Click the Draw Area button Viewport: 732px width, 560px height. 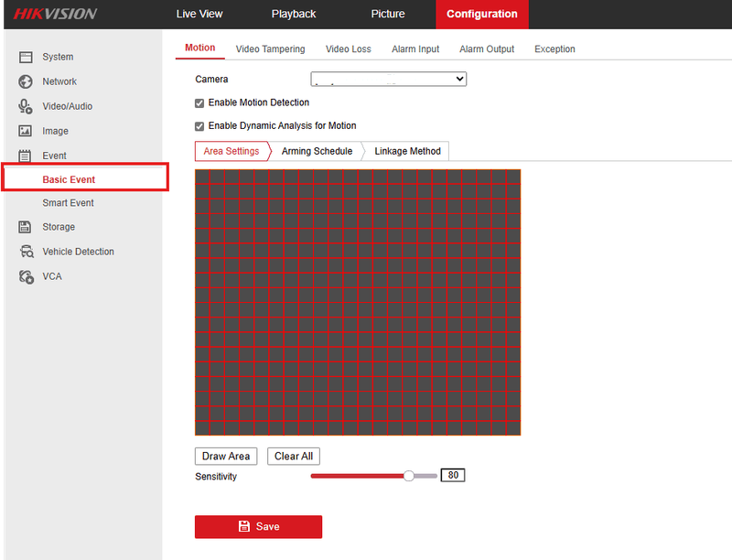click(x=225, y=456)
